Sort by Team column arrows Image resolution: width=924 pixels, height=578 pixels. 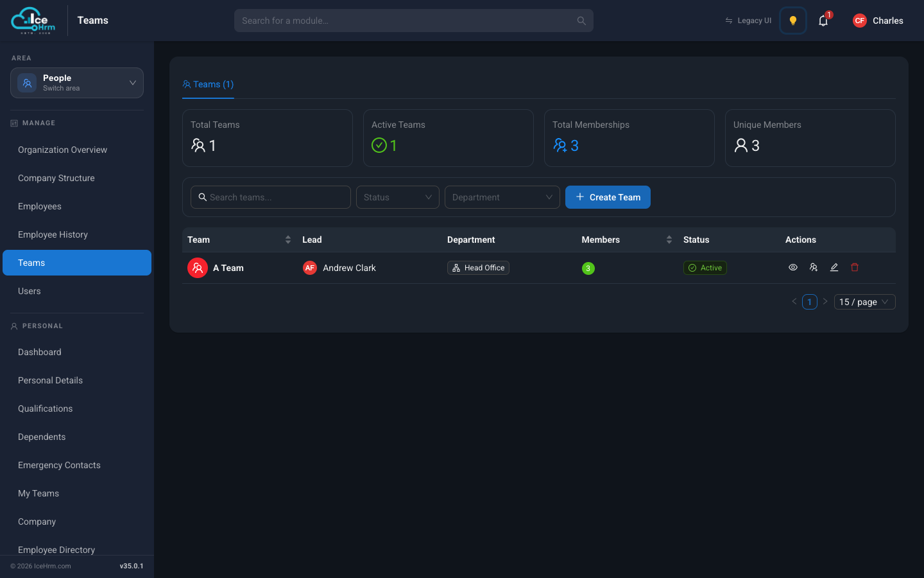point(288,240)
